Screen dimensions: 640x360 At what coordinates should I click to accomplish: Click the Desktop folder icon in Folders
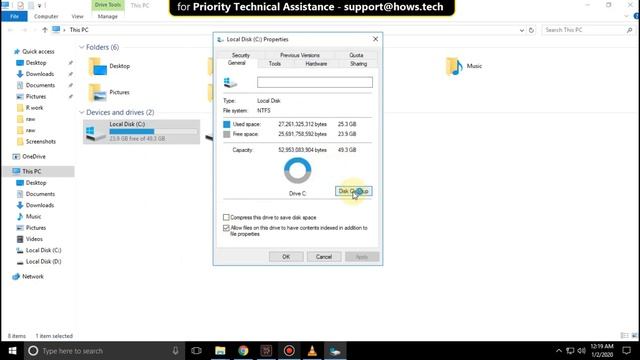coord(98,67)
